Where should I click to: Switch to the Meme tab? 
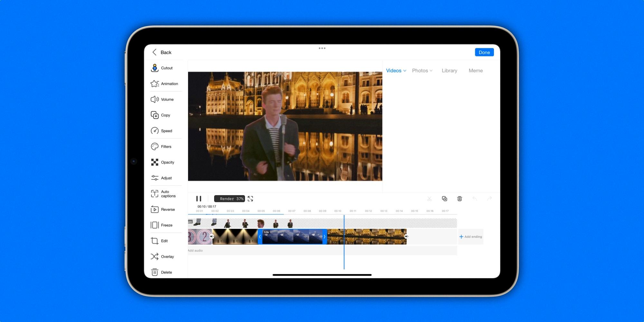tap(476, 71)
